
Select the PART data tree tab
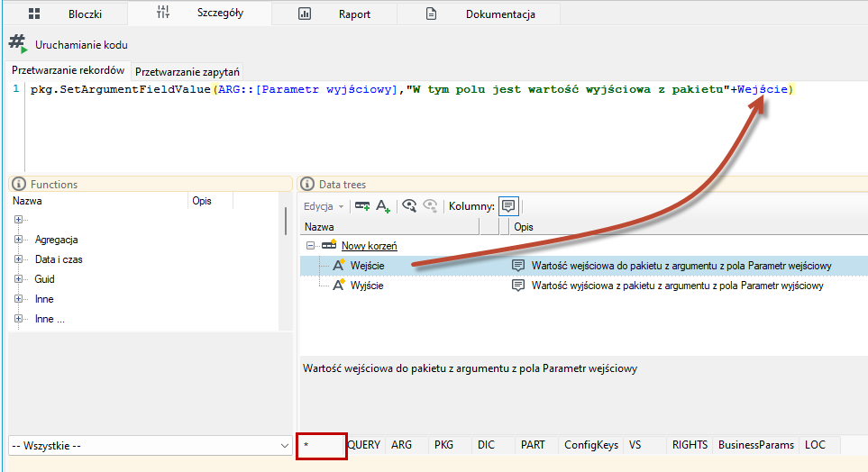coord(536,445)
